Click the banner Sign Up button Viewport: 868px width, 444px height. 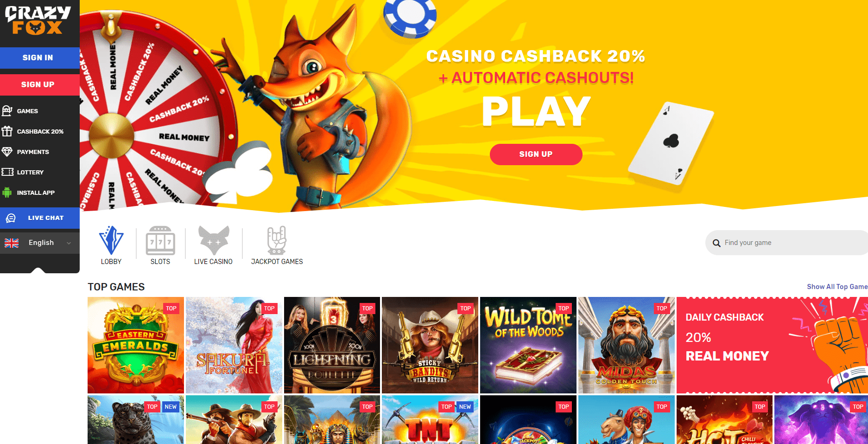tap(536, 154)
